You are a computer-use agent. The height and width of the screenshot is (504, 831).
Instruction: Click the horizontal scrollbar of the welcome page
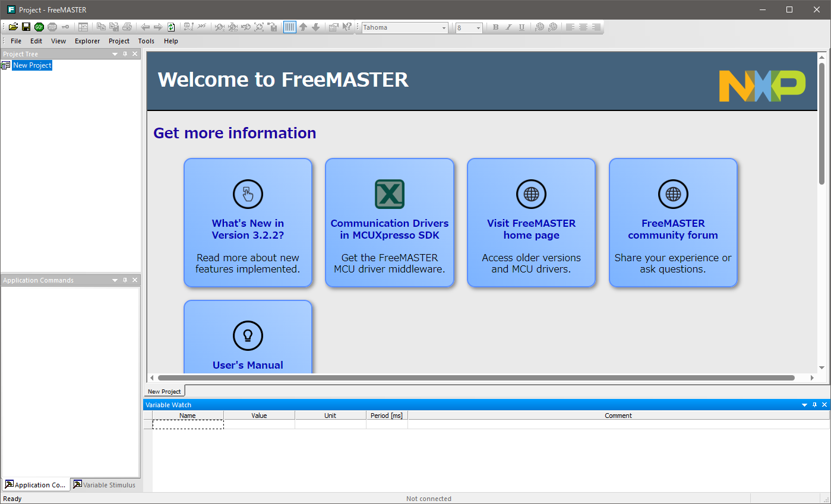pos(475,378)
